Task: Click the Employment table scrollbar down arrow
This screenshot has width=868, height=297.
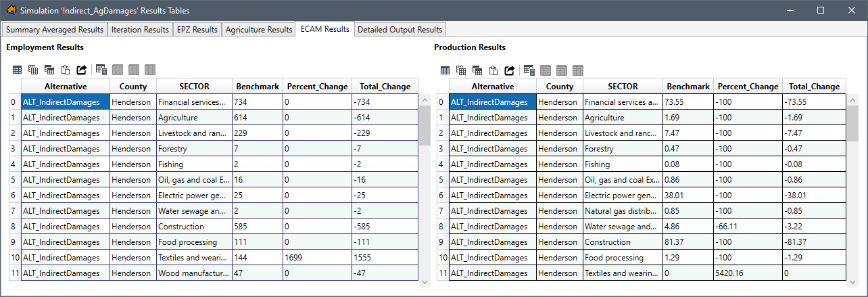Action: (425, 281)
